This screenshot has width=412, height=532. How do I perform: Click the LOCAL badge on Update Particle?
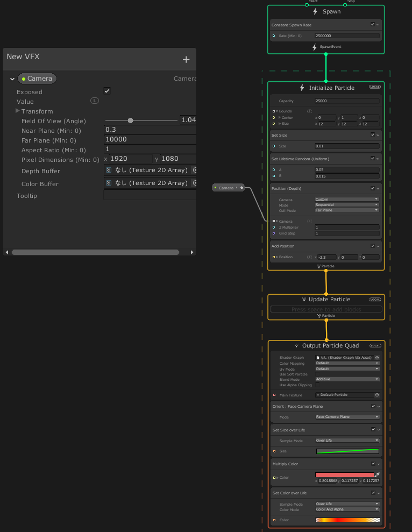pos(375,300)
